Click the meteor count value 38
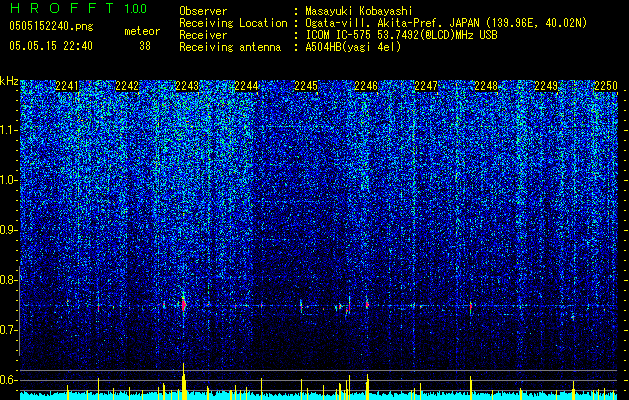Screen dimensions: 629x400 point(145,46)
